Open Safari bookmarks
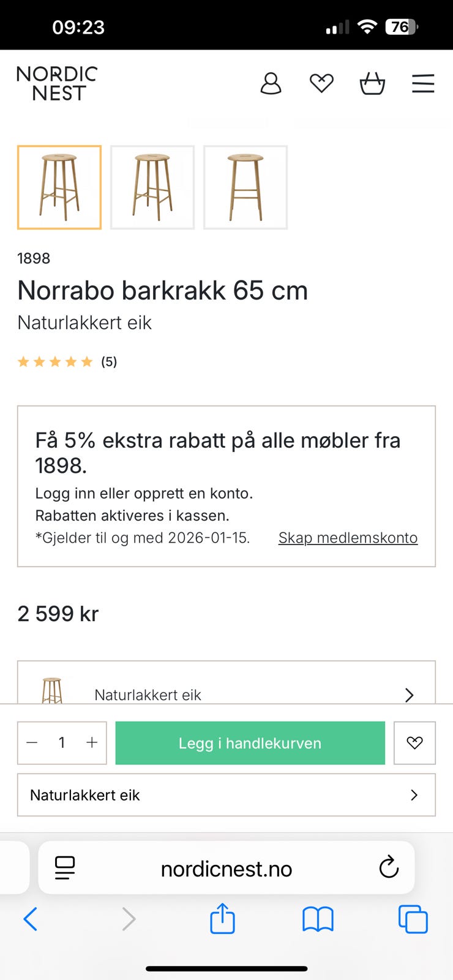This screenshot has width=453, height=980. pyautogui.click(x=318, y=919)
